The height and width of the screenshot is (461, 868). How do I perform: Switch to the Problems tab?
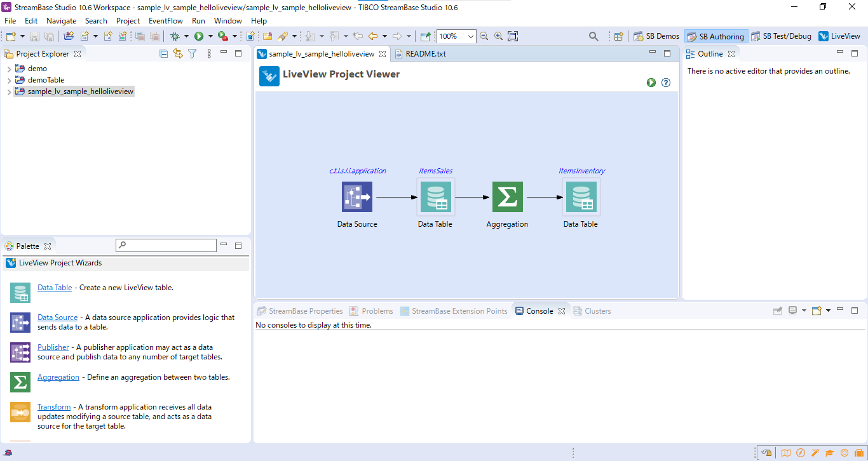click(371, 311)
